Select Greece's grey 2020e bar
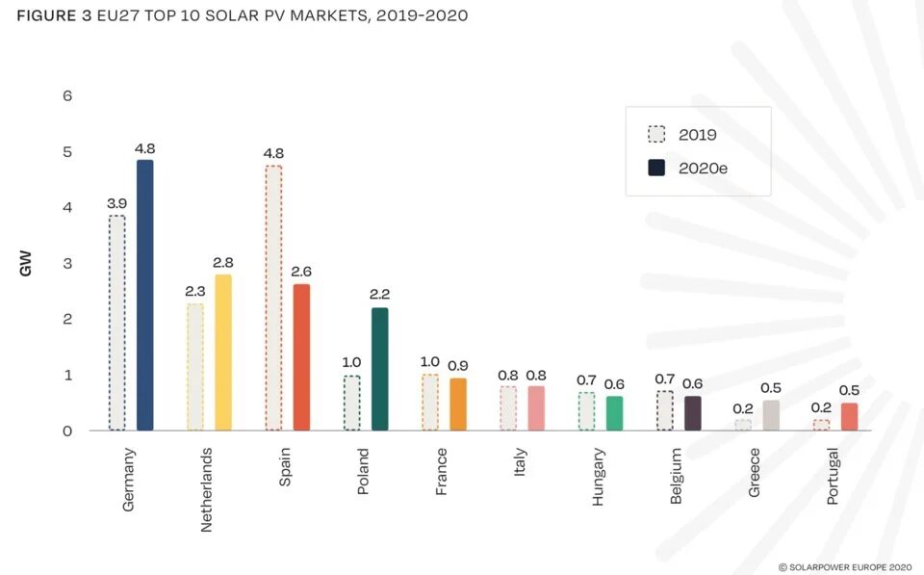Viewport: 924px width, 575px height. coord(771,416)
